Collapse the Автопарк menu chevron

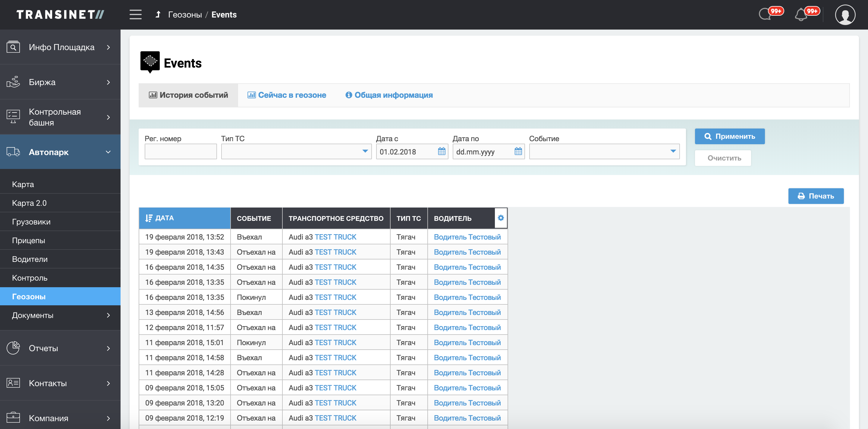(x=108, y=152)
